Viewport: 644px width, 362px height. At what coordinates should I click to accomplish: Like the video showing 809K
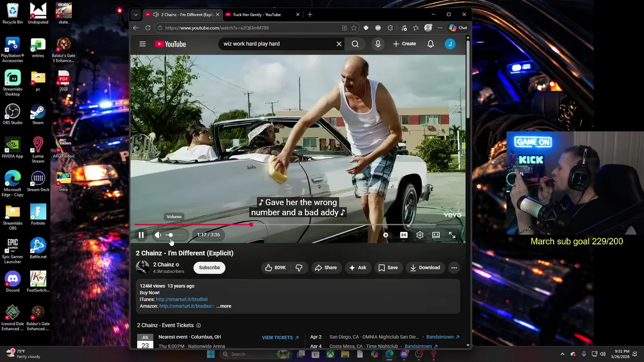[x=276, y=267]
